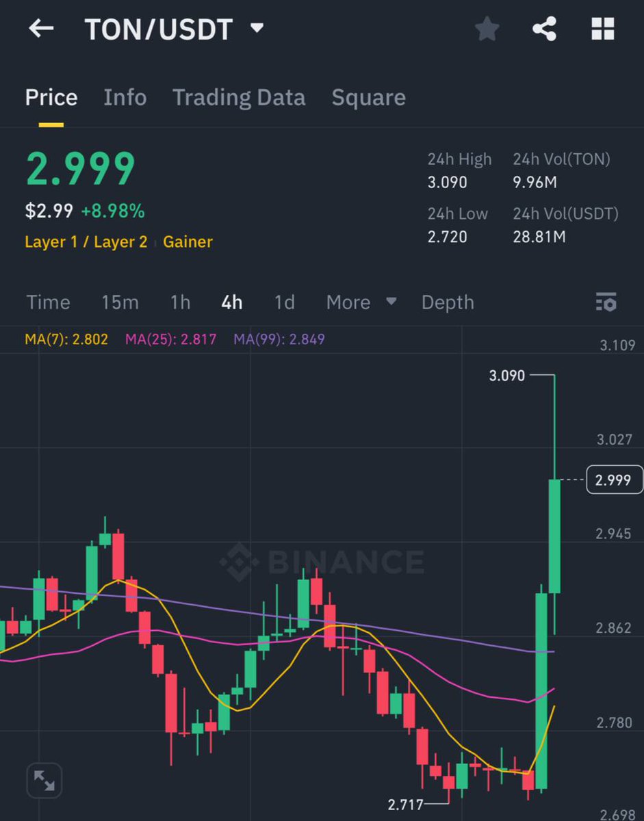Click the MA(99): 2.849 indicator label
Image resolution: width=644 pixels, height=821 pixels.
click(279, 339)
